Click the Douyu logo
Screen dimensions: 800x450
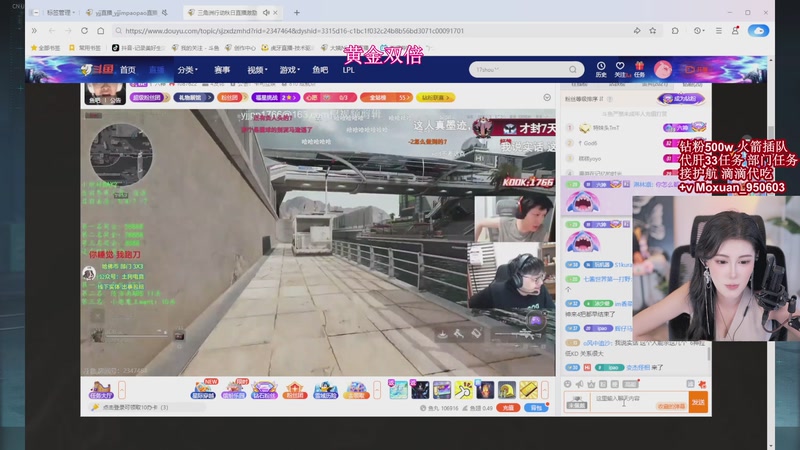[98, 69]
